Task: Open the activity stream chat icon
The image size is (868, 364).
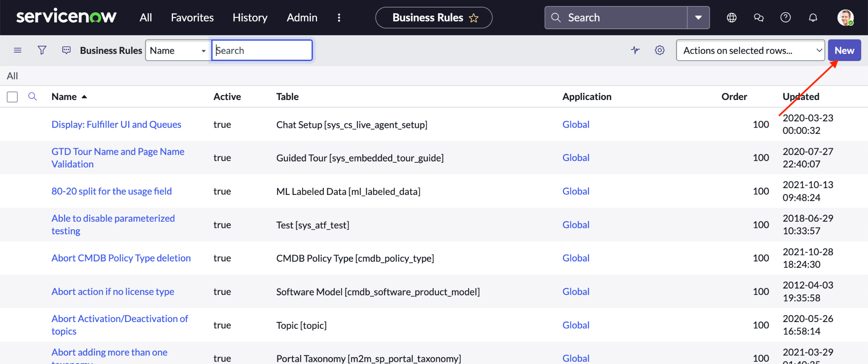Action: 67,50
